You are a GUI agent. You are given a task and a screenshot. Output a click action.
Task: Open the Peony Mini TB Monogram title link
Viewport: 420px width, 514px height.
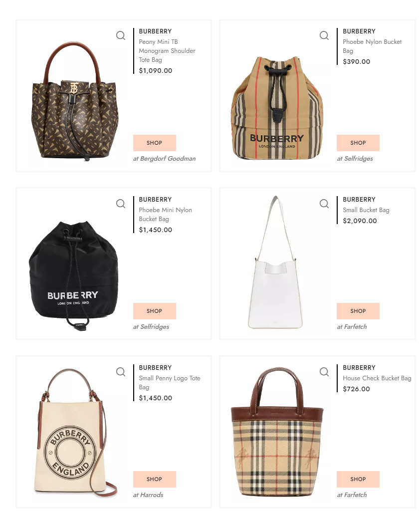pos(167,51)
